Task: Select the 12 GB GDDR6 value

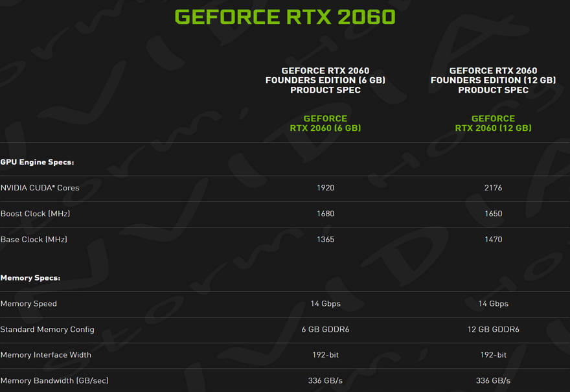Action: [494, 329]
